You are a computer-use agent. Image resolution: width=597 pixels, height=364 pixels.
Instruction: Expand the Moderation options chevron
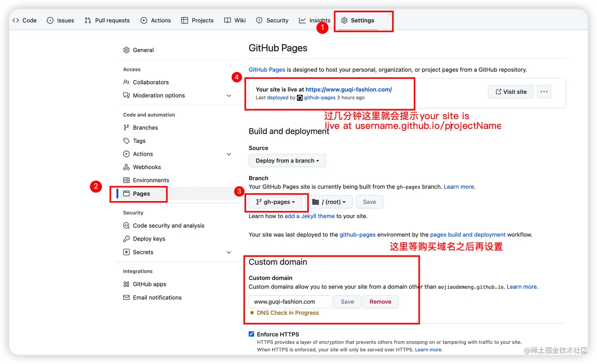coord(229,96)
